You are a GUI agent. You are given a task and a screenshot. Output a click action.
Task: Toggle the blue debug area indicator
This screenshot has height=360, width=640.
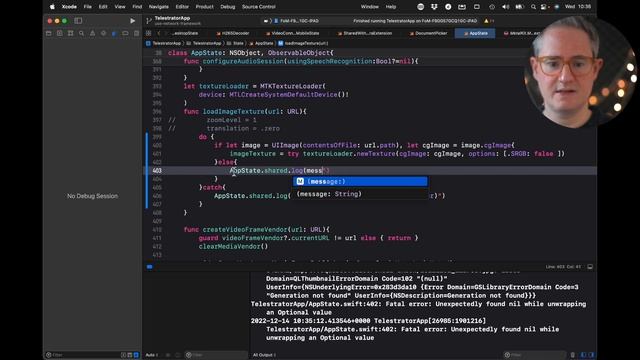150,267
